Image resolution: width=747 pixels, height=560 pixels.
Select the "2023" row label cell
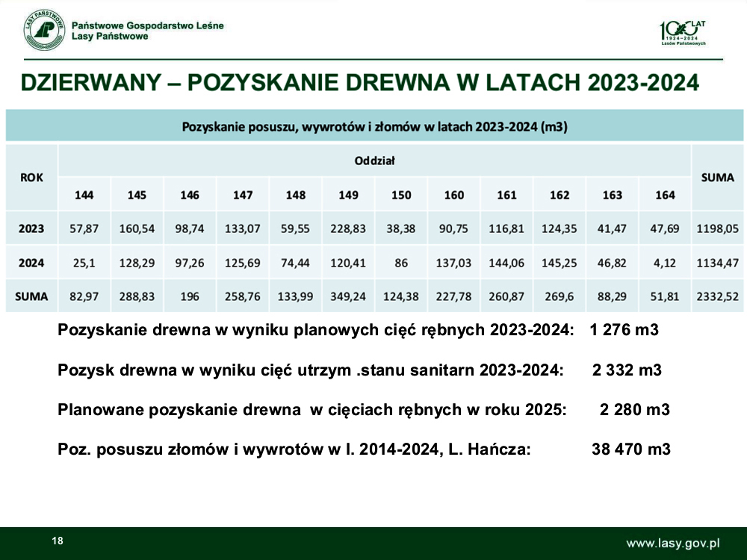(31, 228)
